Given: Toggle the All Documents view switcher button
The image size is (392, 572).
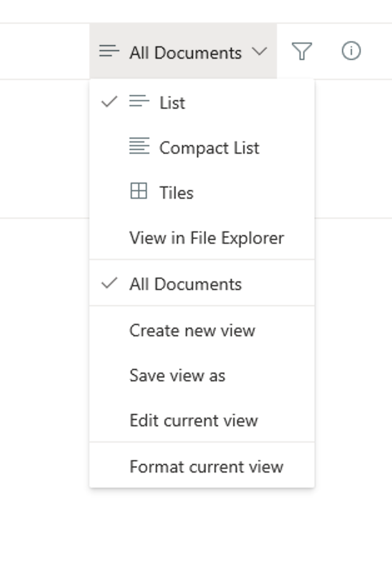Looking at the screenshot, I should pos(183,51).
